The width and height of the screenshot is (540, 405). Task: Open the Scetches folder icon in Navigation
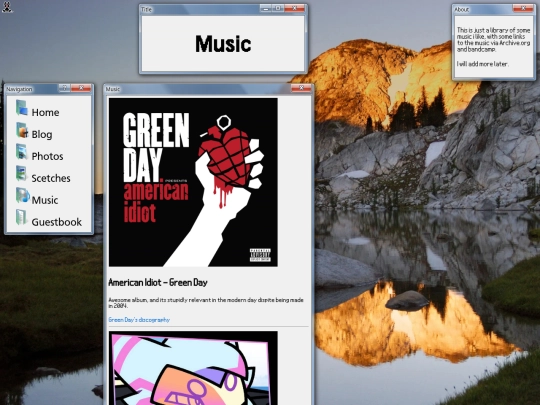(x=22, y=174)
